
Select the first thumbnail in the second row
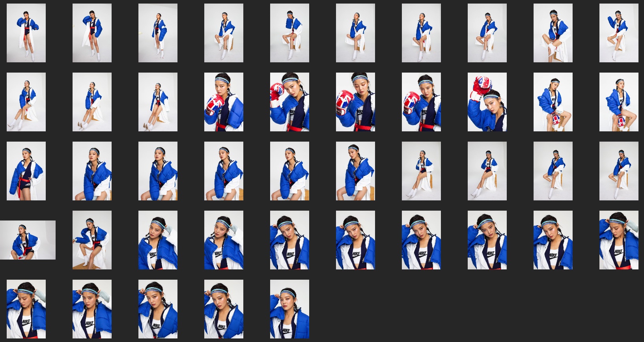26,102
